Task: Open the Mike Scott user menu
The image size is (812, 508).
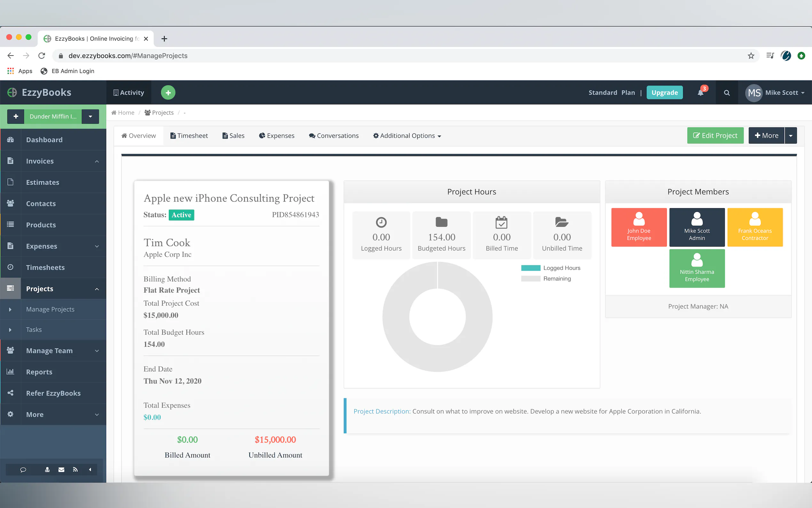Action: coord(785,93)
